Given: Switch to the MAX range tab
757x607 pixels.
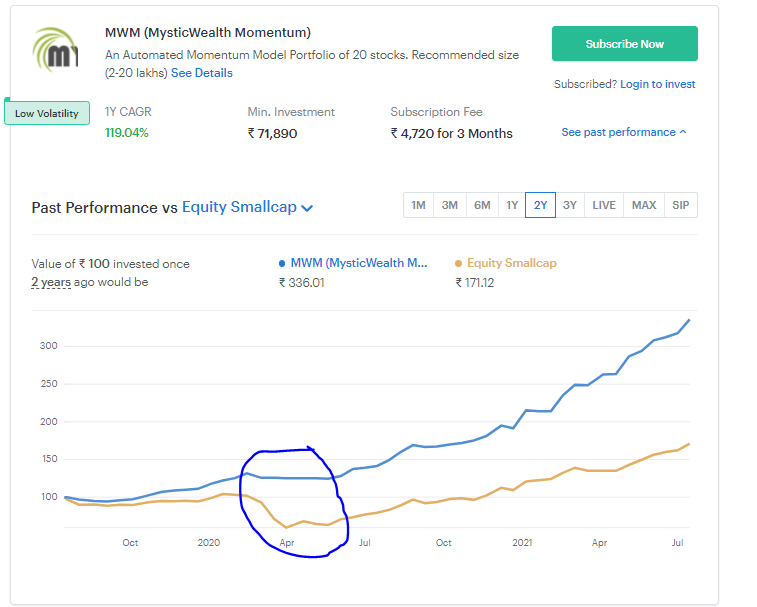Looking at the screenshot, I should 644,205.
